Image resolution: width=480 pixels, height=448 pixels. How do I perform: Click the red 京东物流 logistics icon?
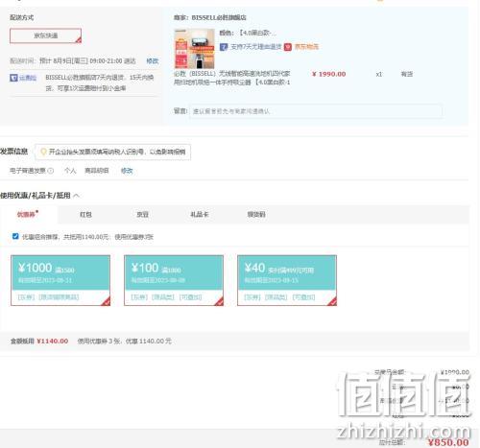[288, 47]
